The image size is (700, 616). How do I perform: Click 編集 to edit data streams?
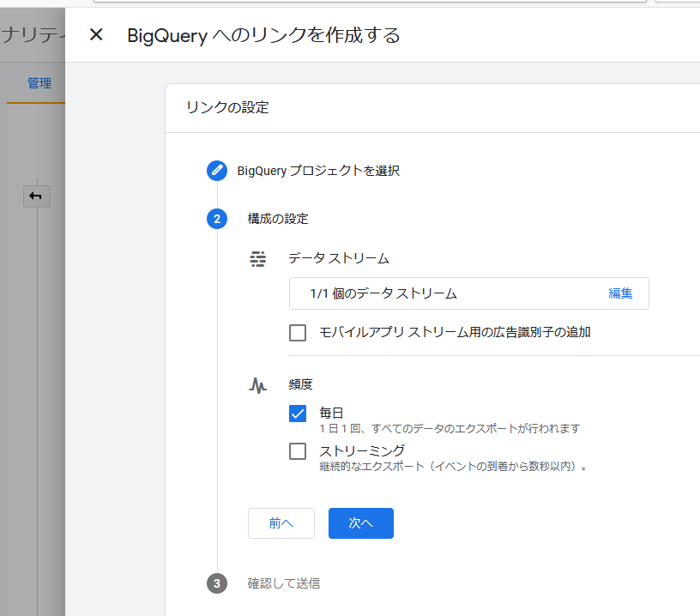tap(620, 293)
